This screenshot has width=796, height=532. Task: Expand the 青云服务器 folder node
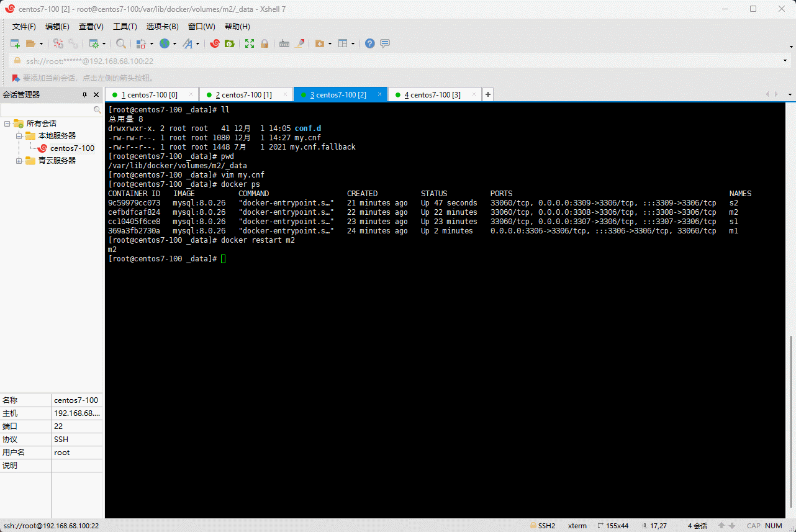(19, 161)
